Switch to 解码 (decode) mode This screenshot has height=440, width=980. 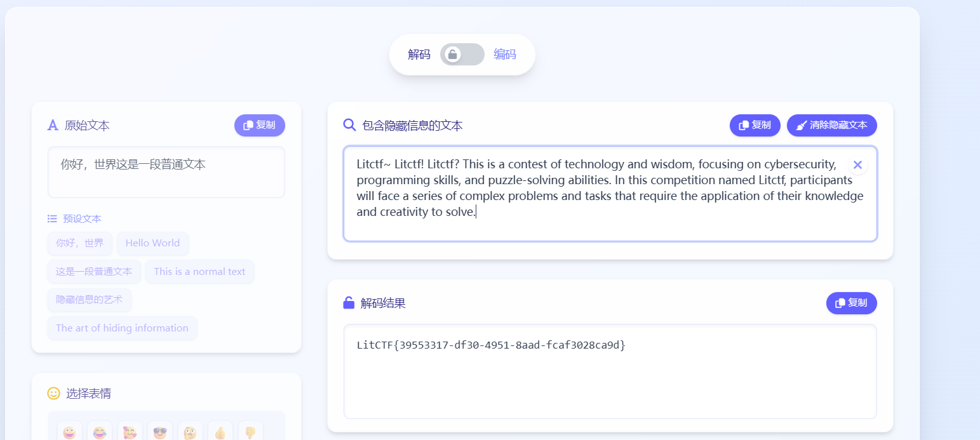click(419, 55)
